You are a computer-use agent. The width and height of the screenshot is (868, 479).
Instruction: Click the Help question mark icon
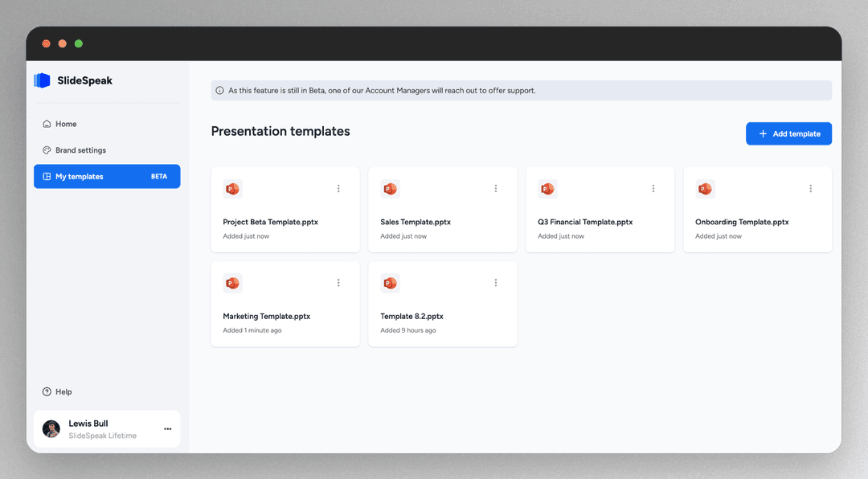47,392
